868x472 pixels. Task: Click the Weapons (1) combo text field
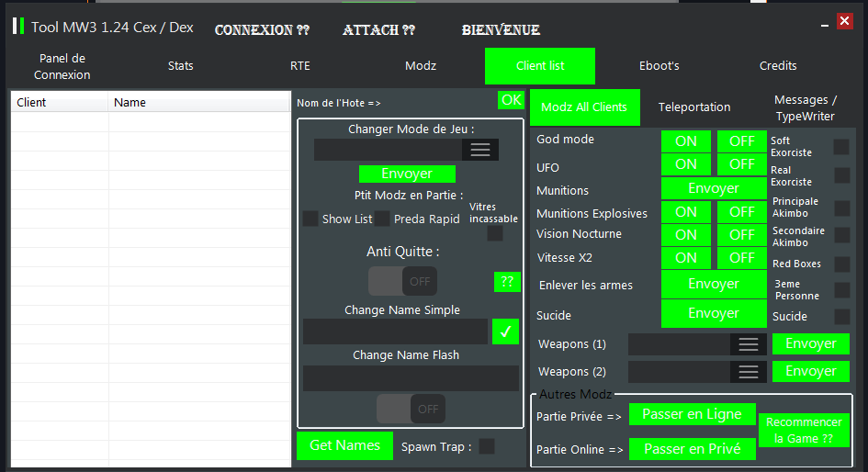point(679,344)
